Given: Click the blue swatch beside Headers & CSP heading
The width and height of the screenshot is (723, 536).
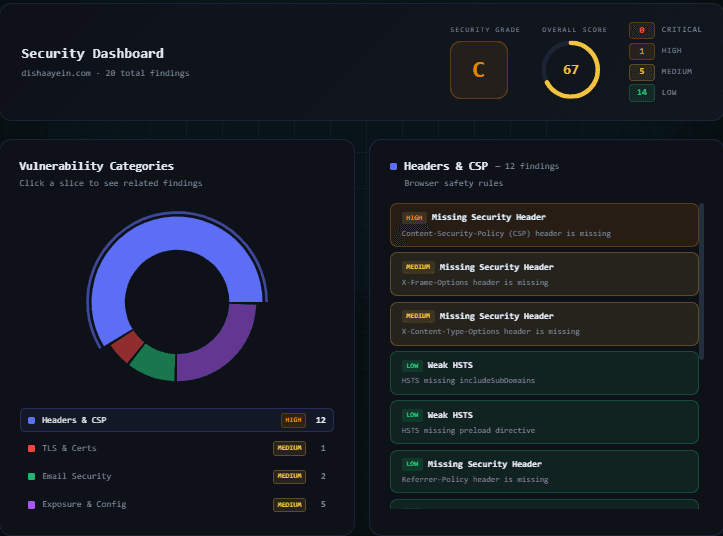Looking at the screenshot, I should [x=394, y=167].
